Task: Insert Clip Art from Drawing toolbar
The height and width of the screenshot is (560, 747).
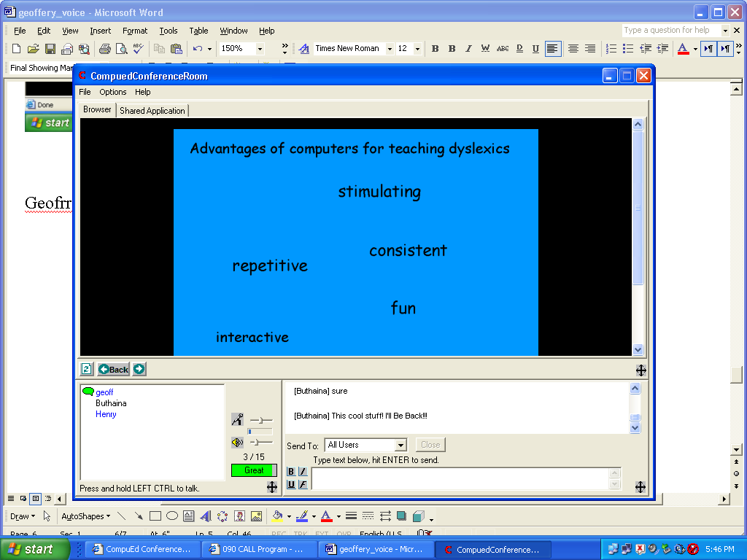Action: pyautogui.click(x=239, y=516)
